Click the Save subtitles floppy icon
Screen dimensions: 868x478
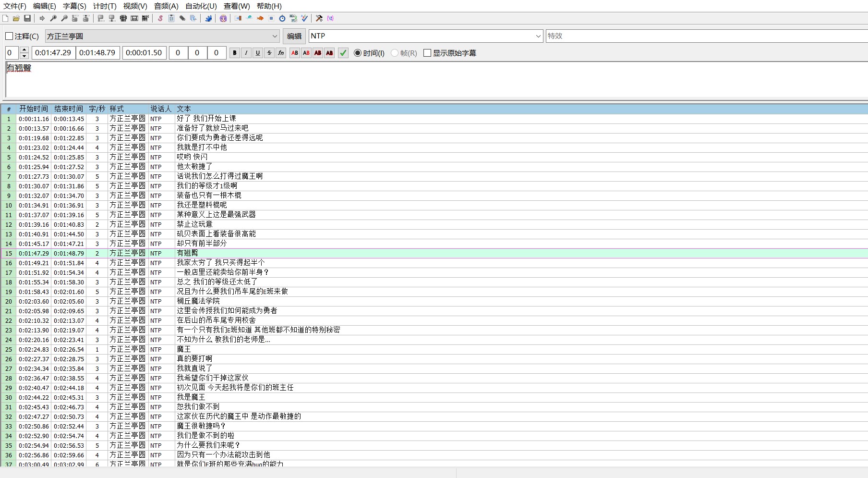[27, 18]
